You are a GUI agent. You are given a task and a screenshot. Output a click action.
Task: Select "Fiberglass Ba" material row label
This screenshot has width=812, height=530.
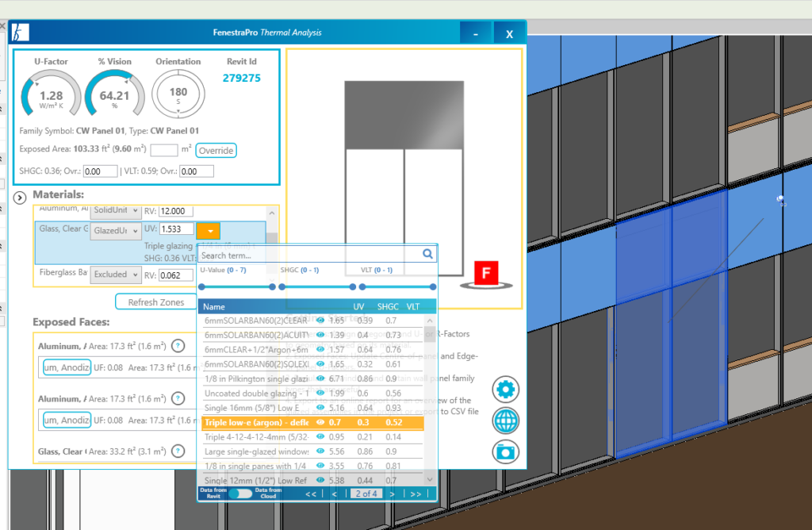[63, 272]
